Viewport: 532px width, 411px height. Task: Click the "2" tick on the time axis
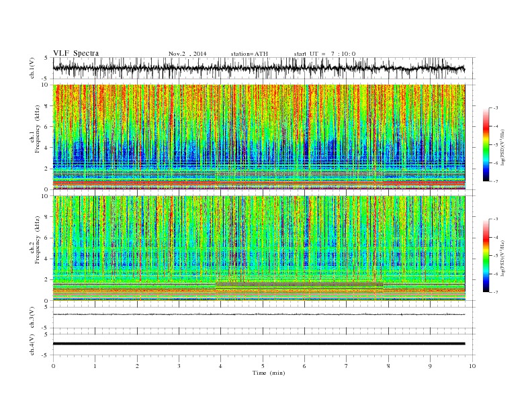pyautogui.click(x=137, y=366)
